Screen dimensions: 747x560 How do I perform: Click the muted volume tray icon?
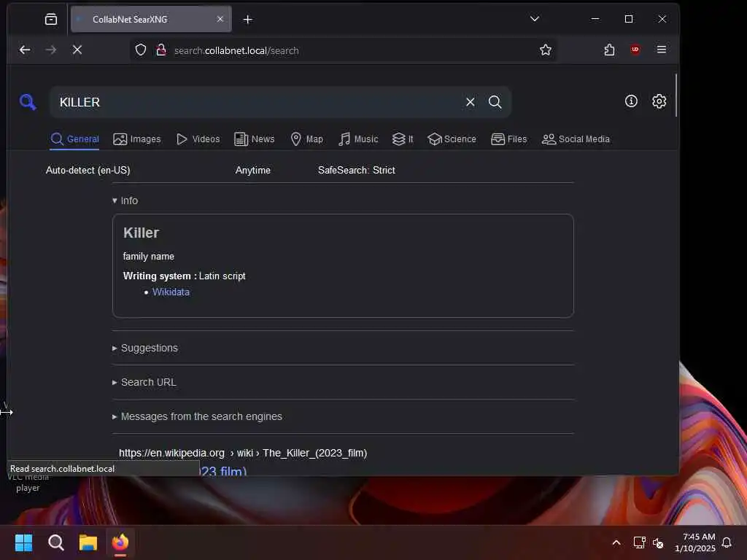[x=658, y=542]
